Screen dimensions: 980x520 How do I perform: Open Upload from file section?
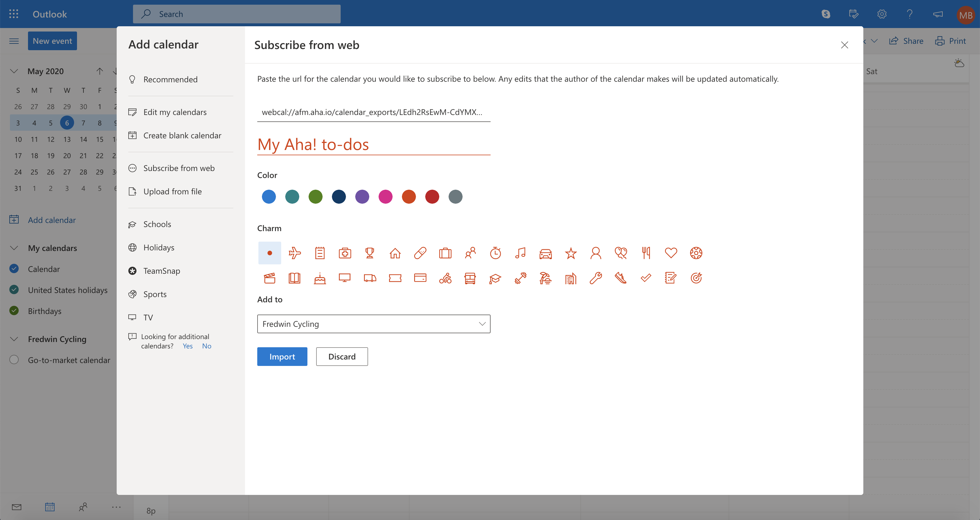[172, 191]
